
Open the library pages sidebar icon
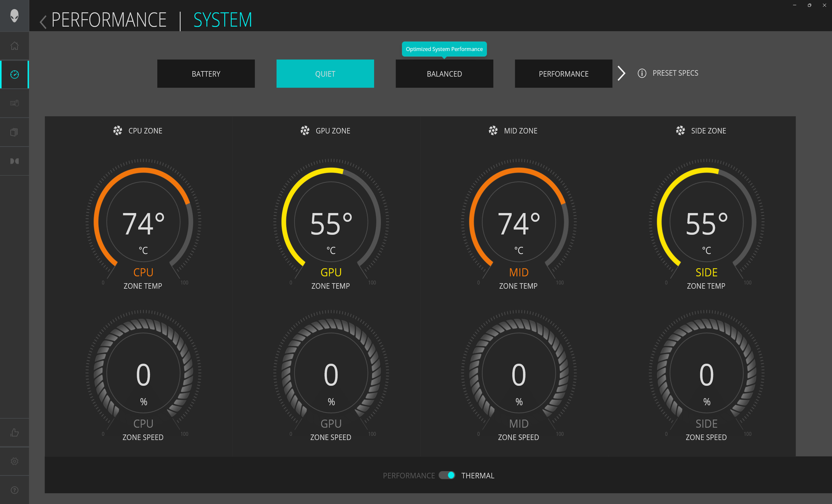point(14,132)
